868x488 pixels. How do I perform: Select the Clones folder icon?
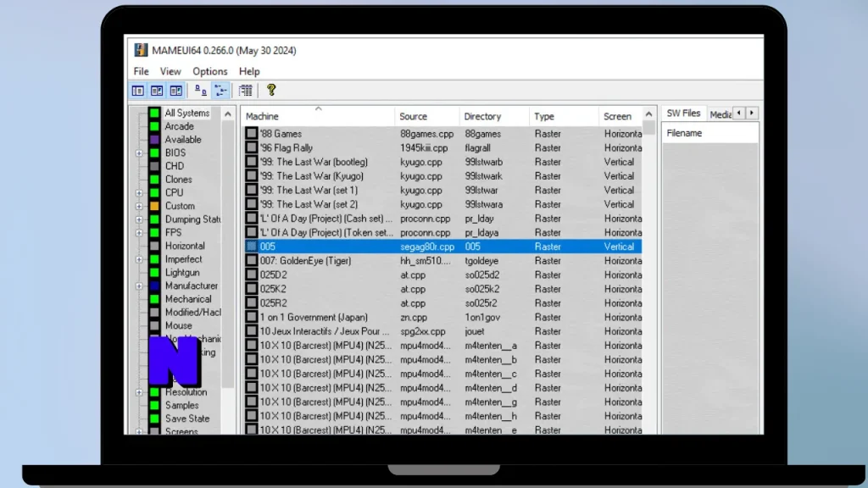(x=154, y=180)
